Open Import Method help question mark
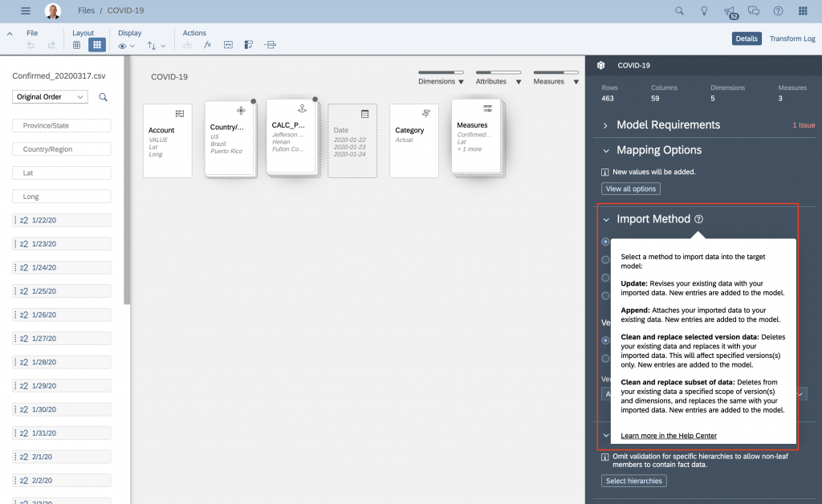822x504 pixels. [x=699, y=219]
